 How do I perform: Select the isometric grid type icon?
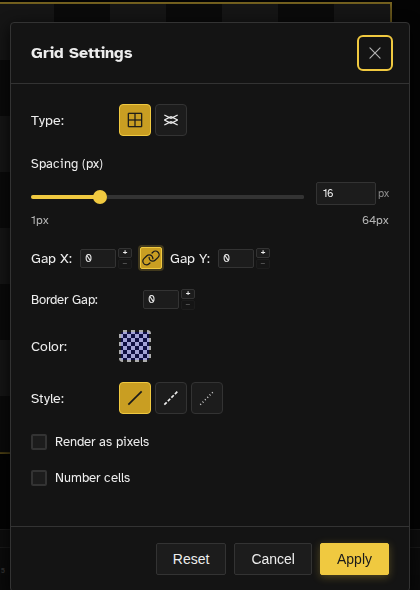pyautogui.click(x=171, y=120)
